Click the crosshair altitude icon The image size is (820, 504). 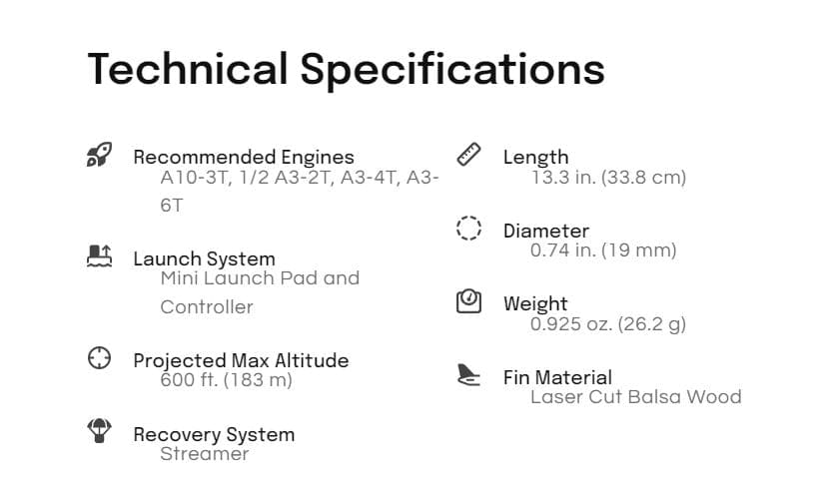[x=99, y=357]
